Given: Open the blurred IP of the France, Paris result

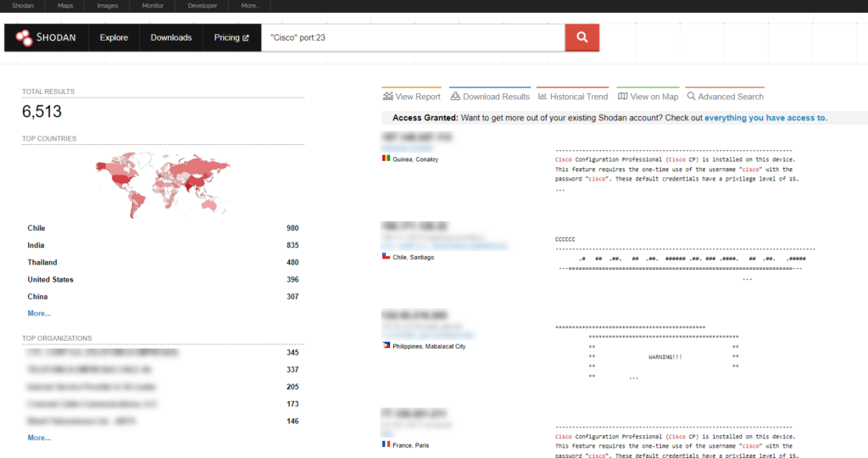Looking at the screenshot, I should pyautogui.click(x=414, y=413).
